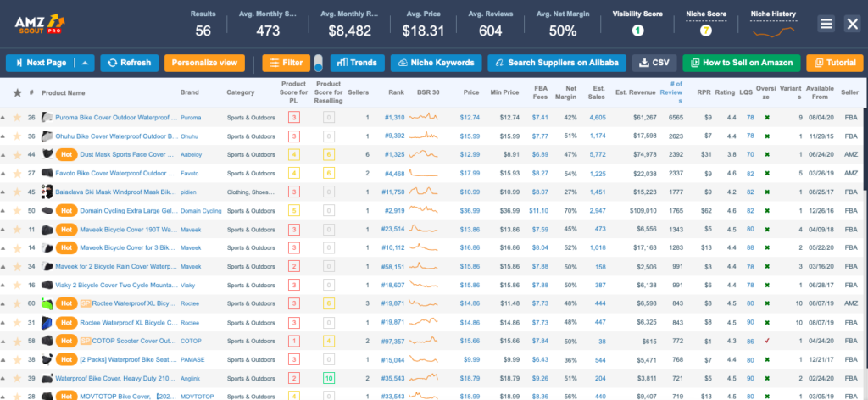
Task: Open Aabeloy brand link
Action: [191, 155]
